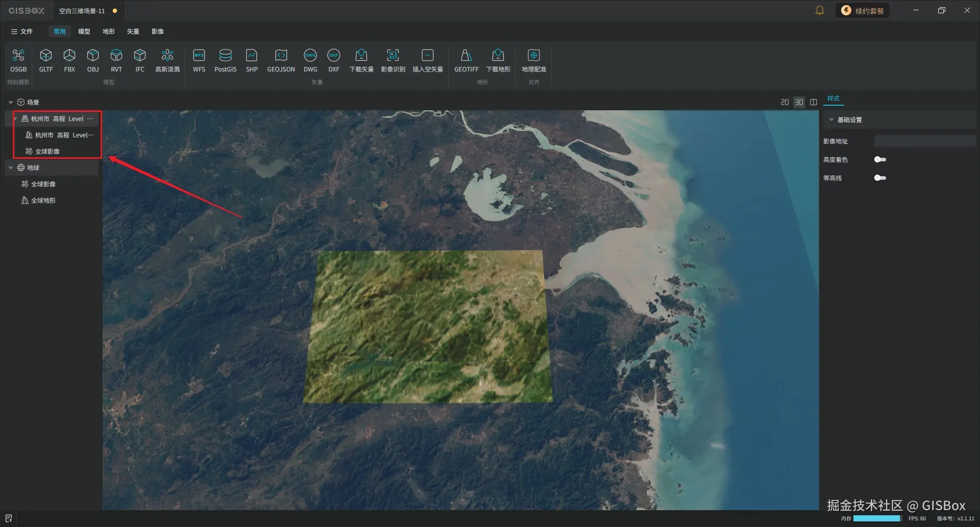
Task: Start the 地理配准 georeferencing tool
Action: coord(534,60)
